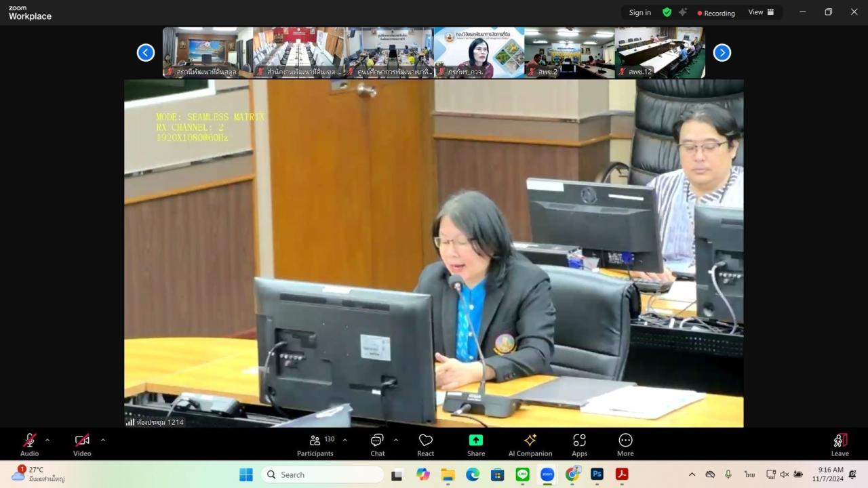Expand the video options arrow next to Video
Viewport: 868px width, 488px height.
(x=103, y=440)
